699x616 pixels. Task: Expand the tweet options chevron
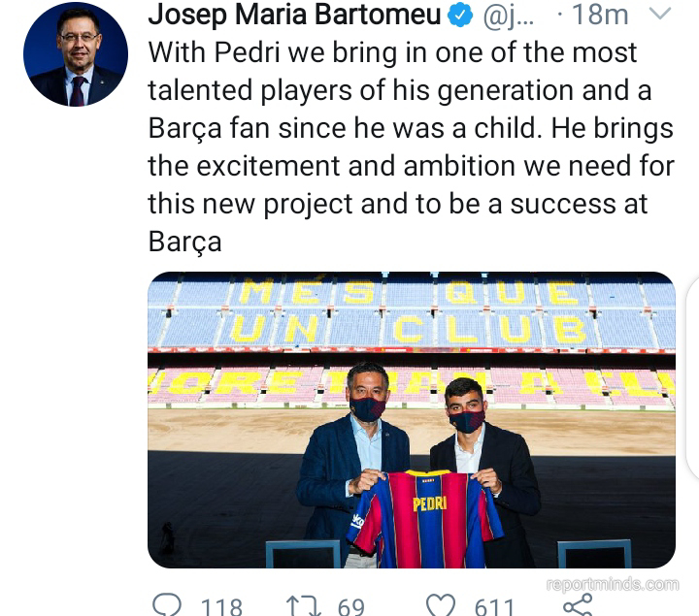658,15
